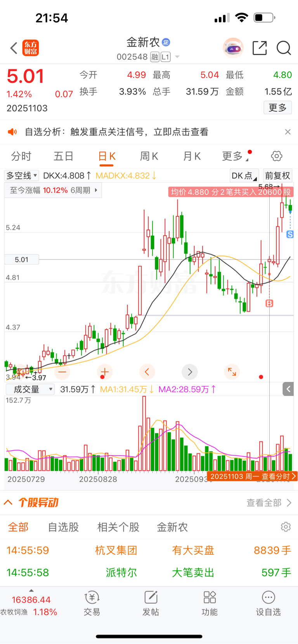The width and height of the screenshot is (298, 644).
Task: Switch to the 月K chart tab
Action: coord(192,156)
